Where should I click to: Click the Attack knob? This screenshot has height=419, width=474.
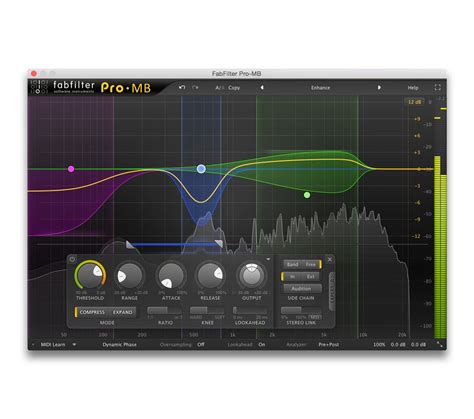click(x=171, y=276)
